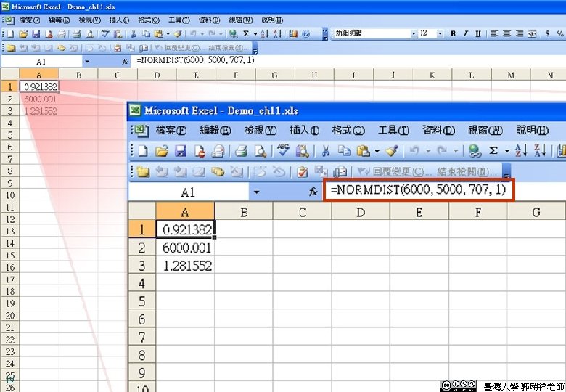Click New workbook icon in magnified window
Viewport: 566px width, 392px height.
click(x=143, y=151)
